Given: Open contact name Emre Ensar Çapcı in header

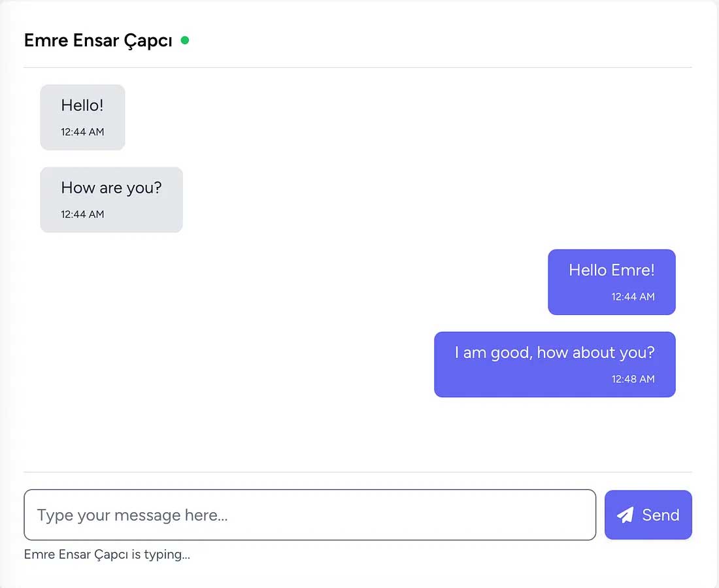Looking at the screenshot, I should pos(98,41).
